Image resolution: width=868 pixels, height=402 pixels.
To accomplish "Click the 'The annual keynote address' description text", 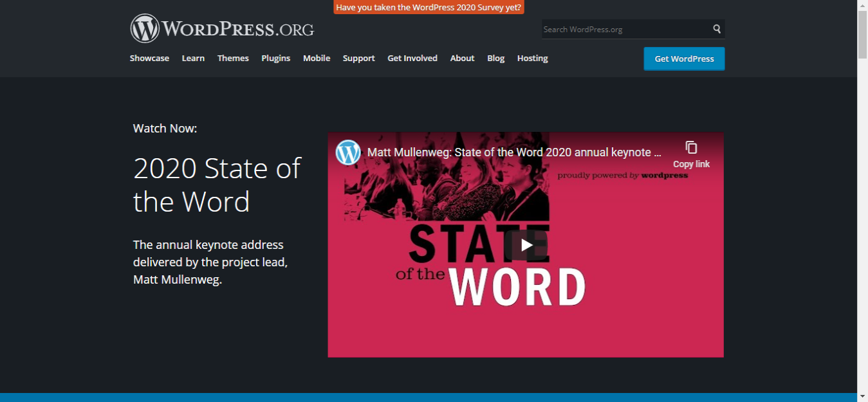I will click(210, 262).
